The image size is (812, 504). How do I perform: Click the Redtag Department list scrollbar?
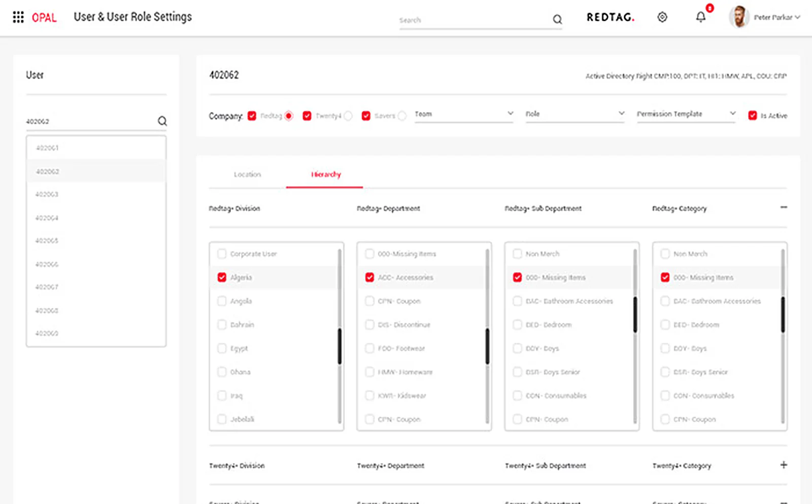click(487, 346)
